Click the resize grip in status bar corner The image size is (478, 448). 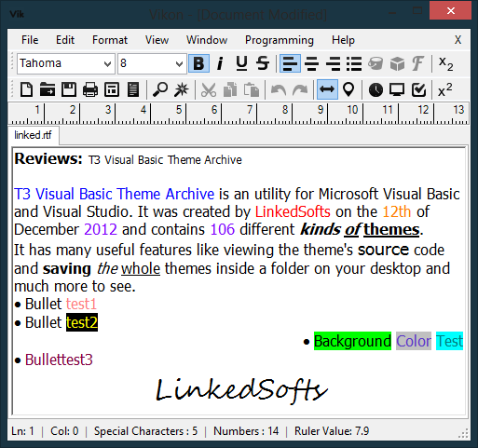tap(463, 433)
